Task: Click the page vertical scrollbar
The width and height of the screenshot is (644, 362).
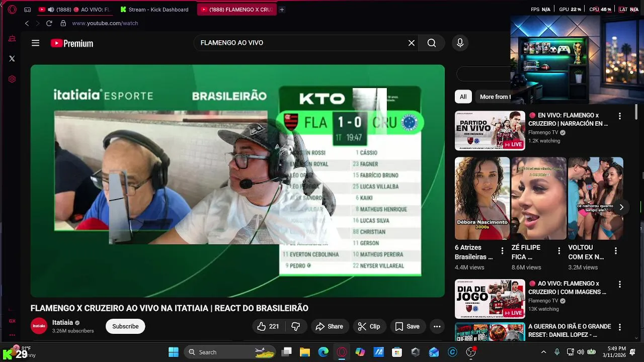Action: pyautogui.click(x=636, y=113)
